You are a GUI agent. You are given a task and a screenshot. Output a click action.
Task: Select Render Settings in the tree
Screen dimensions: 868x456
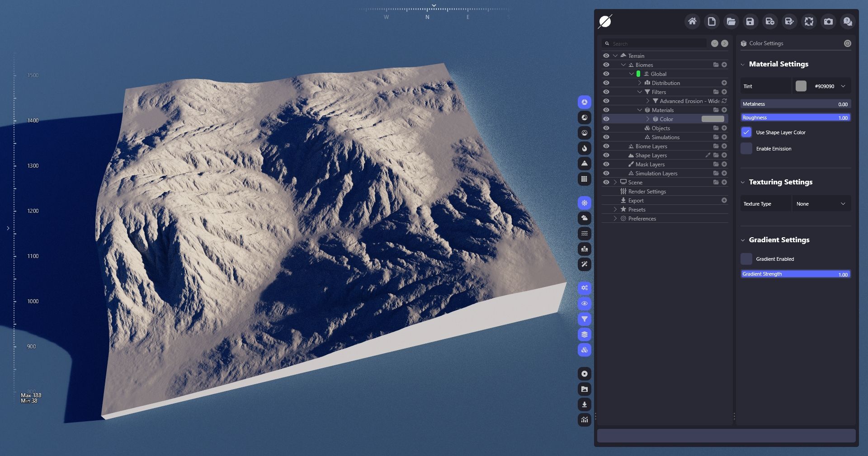[647, 192]
